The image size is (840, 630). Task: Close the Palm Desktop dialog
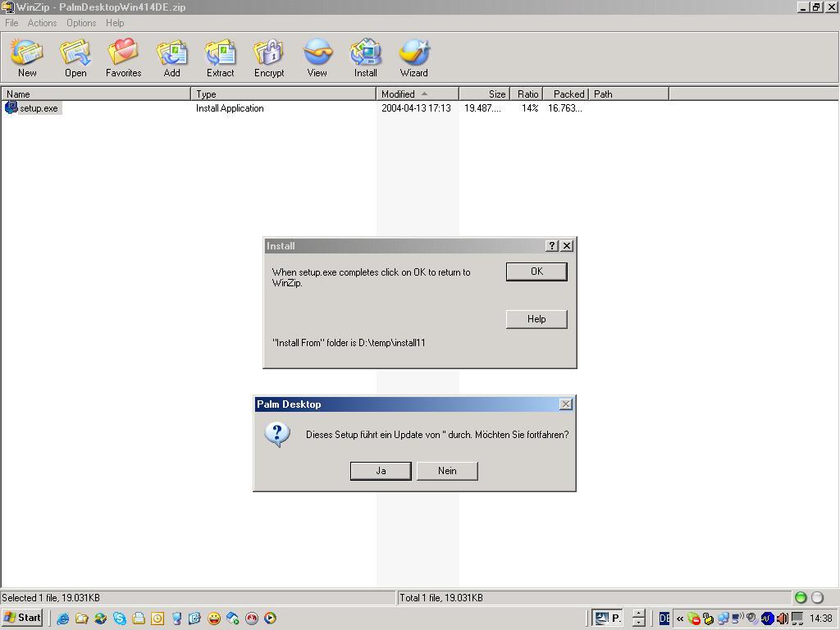[x=566, y=404]
